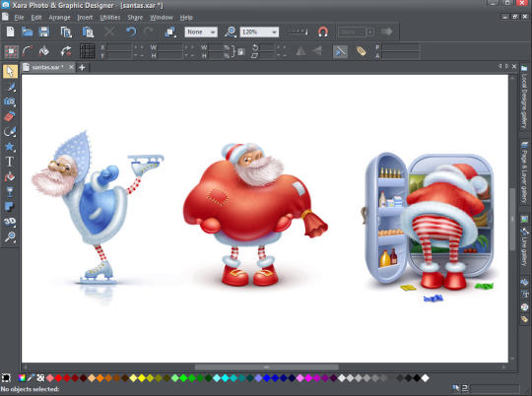Open the Names gallery tag icon

click(524, 319)
